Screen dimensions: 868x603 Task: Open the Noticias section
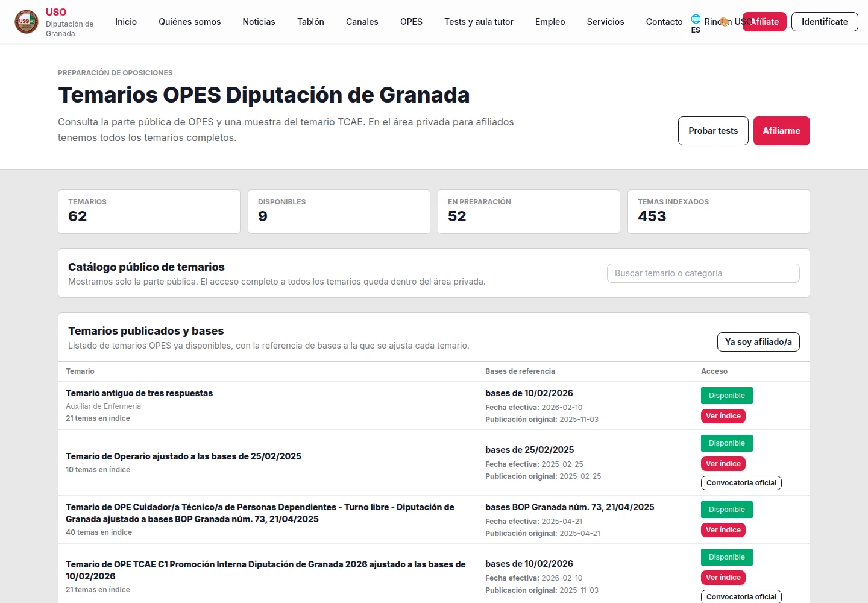point(259,22)
